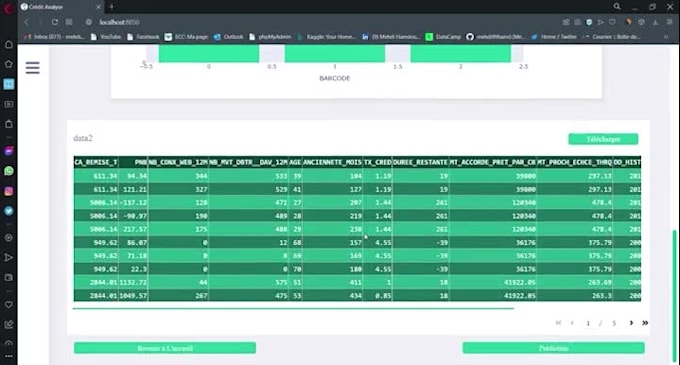Screen dimensions: 680x365
Task: Click the green Prédiction button
Action: tap(553, 348)
